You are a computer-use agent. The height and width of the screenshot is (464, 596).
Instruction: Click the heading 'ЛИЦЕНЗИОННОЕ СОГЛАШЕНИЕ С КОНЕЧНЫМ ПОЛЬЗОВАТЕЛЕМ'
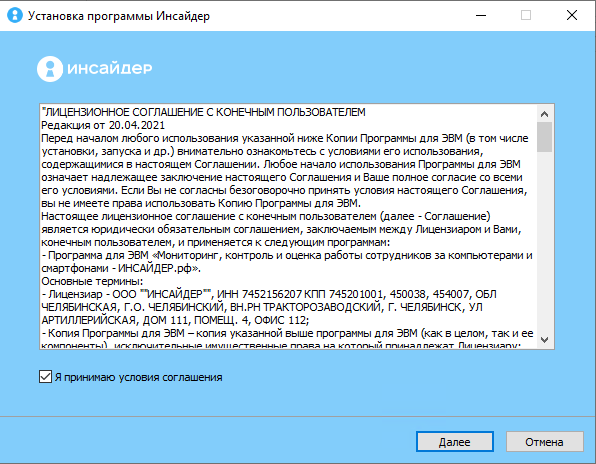coord(205,112)
